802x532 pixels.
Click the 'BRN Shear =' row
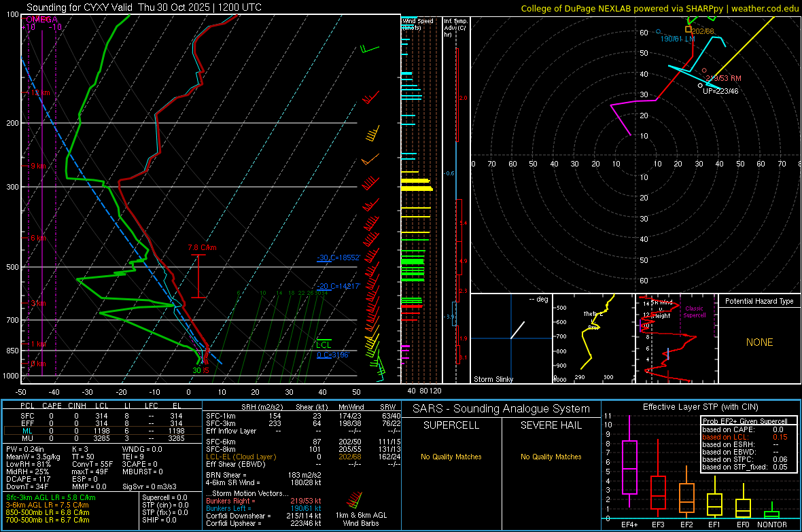tap(264, 475)
